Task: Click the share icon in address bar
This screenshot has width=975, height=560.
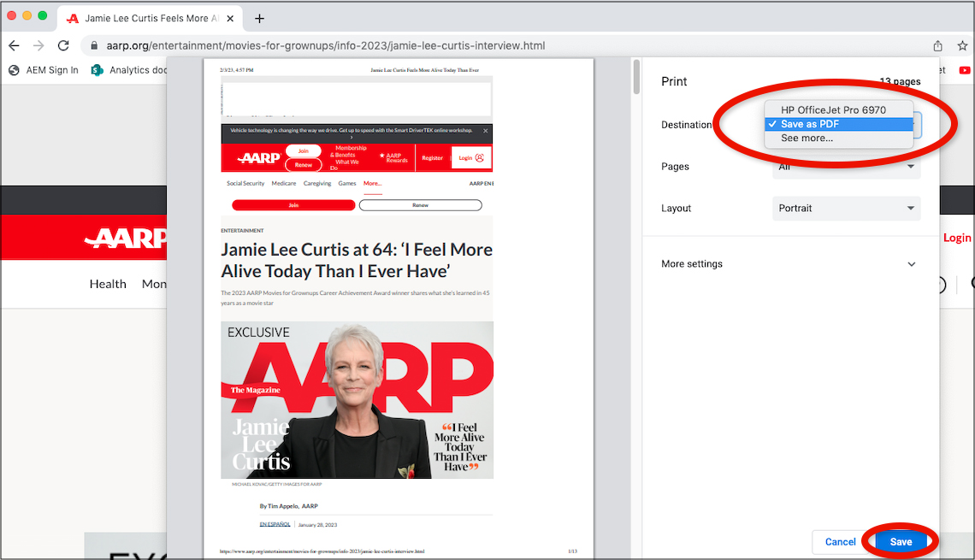Action: click(937, 45)
